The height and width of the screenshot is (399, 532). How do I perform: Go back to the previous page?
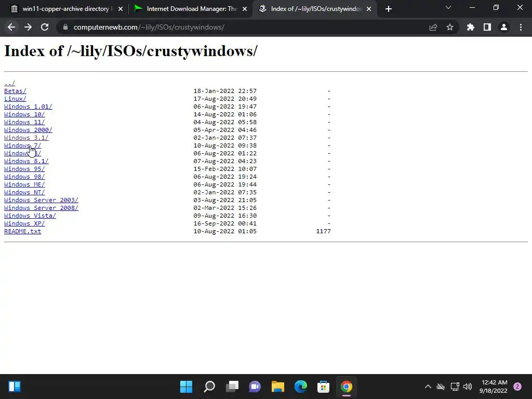tap(11, 27)
